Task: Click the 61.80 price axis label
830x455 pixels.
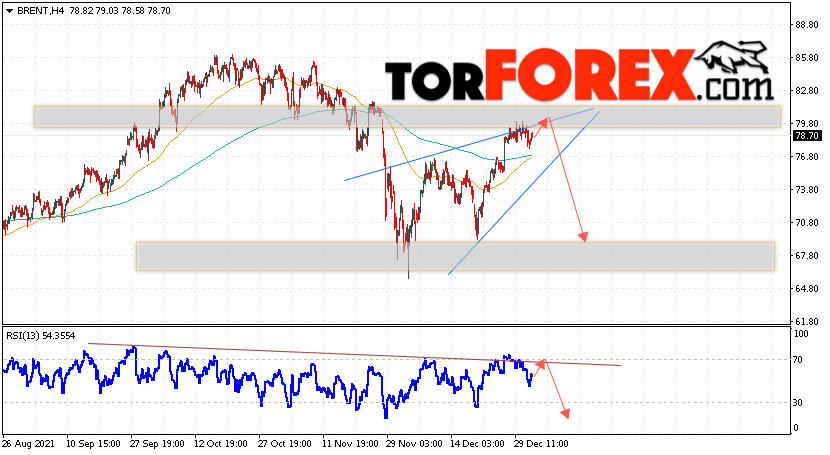Action: [806, 322]
